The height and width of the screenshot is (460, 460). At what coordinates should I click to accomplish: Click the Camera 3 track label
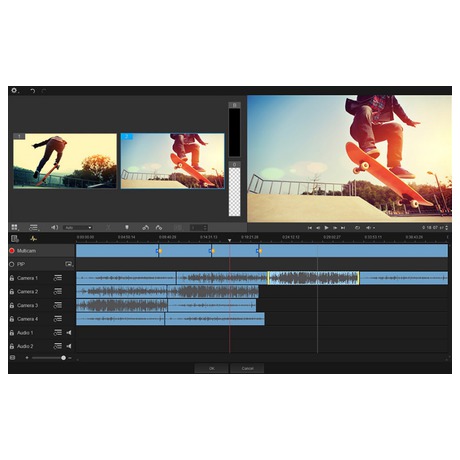[x=27, y=305]
